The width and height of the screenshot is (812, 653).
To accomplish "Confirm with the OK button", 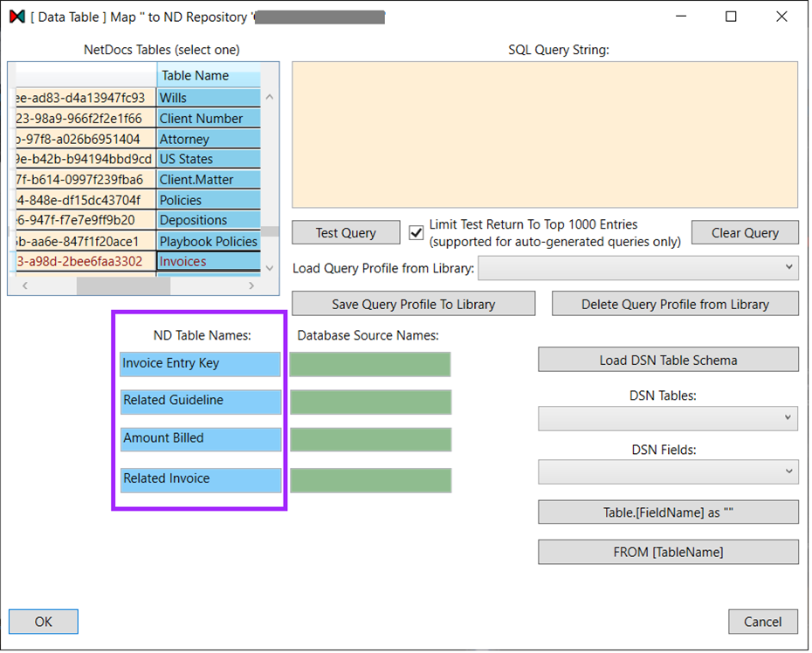I will [44, 622].
